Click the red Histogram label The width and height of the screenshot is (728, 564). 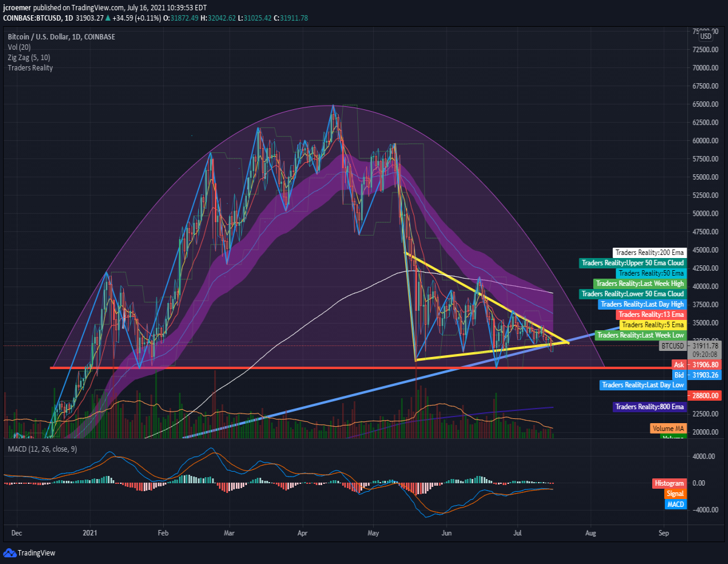point(669,483)
